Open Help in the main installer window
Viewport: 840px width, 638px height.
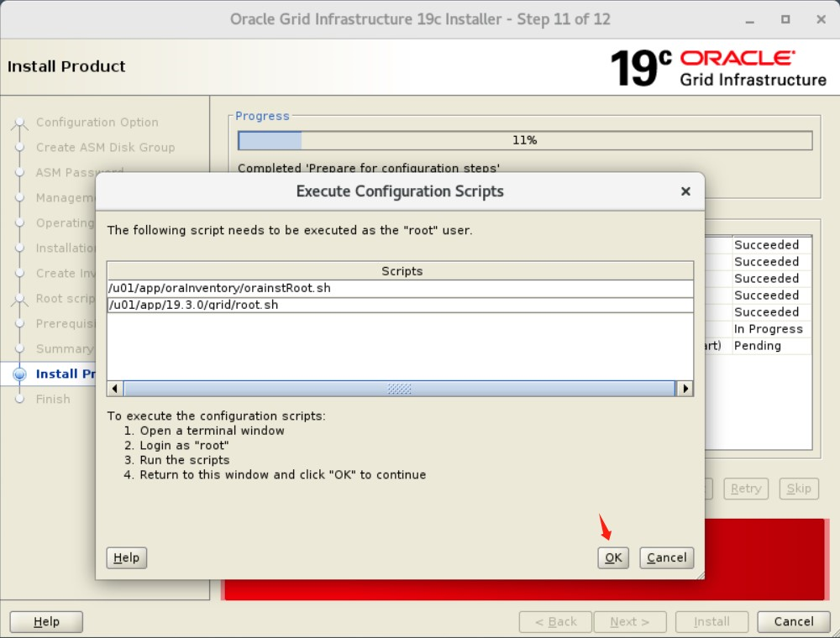pos(46,621)
